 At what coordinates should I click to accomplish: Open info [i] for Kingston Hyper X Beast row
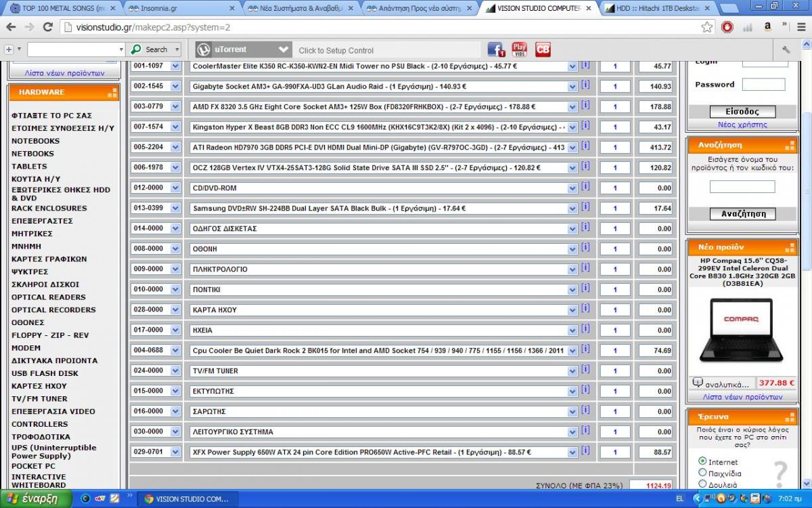[585, 126]
